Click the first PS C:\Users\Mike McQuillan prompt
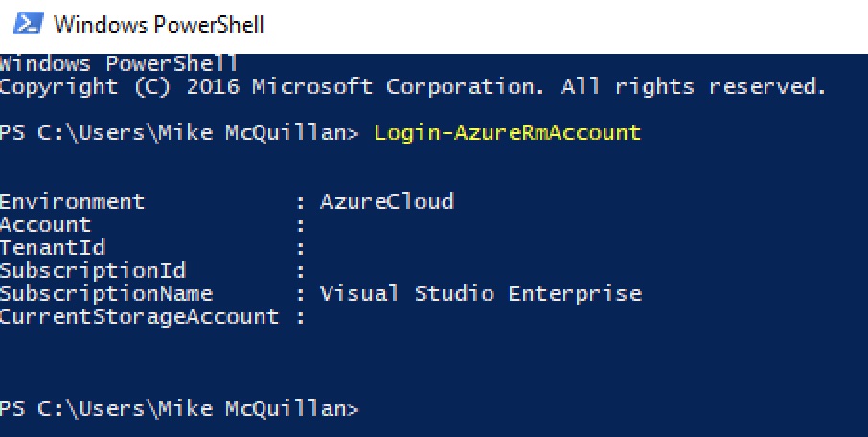The height and width of the screenshot is (437, 868). 179,132
